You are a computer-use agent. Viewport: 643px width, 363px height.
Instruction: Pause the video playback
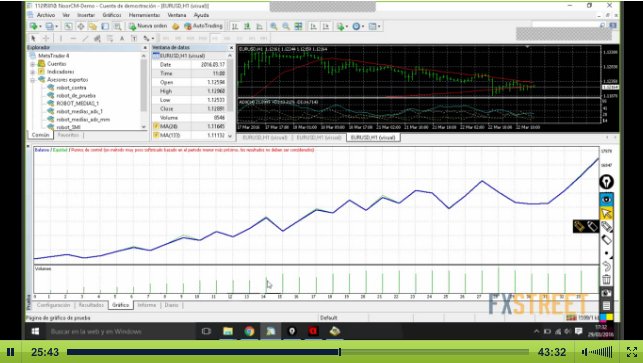tap(11, 352)
